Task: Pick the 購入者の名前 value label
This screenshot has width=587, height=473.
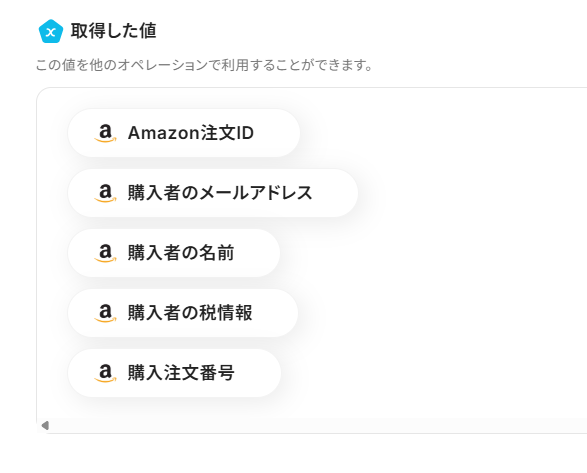Action: click(181, 253)
